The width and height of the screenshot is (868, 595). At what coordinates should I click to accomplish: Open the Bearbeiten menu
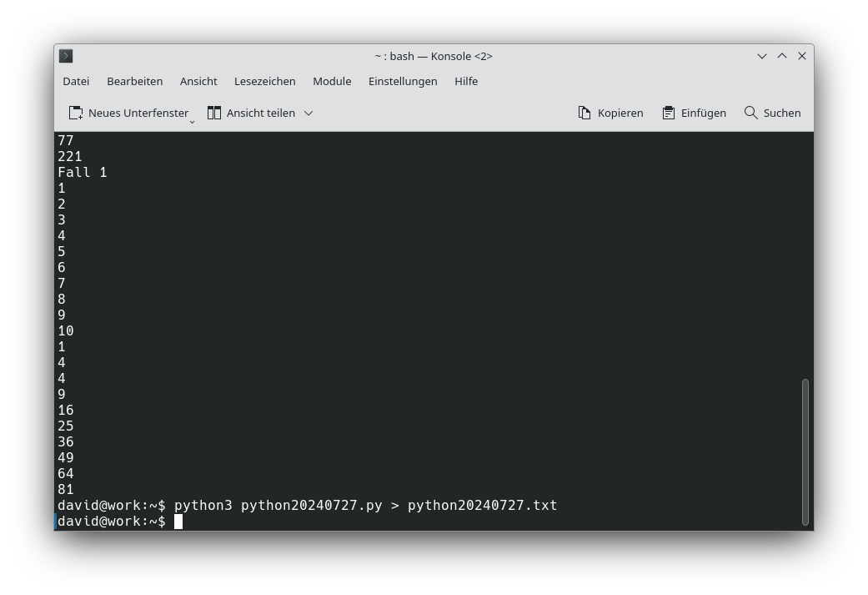(134, 81)
